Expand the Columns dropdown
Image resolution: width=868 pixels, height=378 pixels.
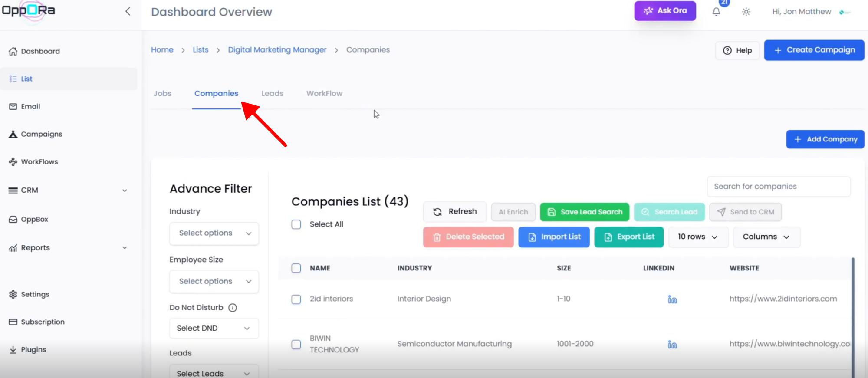[x=766, y=237]
